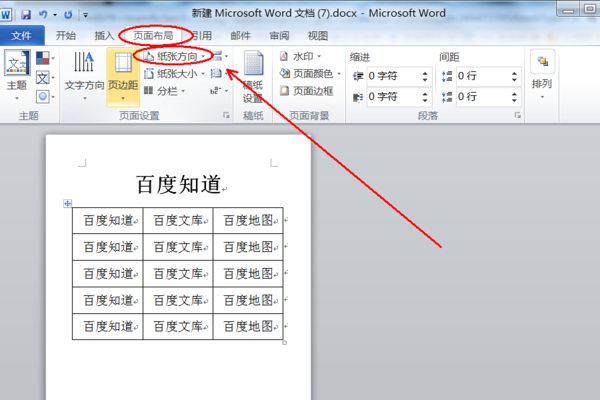Click the theme colors icon
Viewport: 600px width, 400px height.
(42, 58)
